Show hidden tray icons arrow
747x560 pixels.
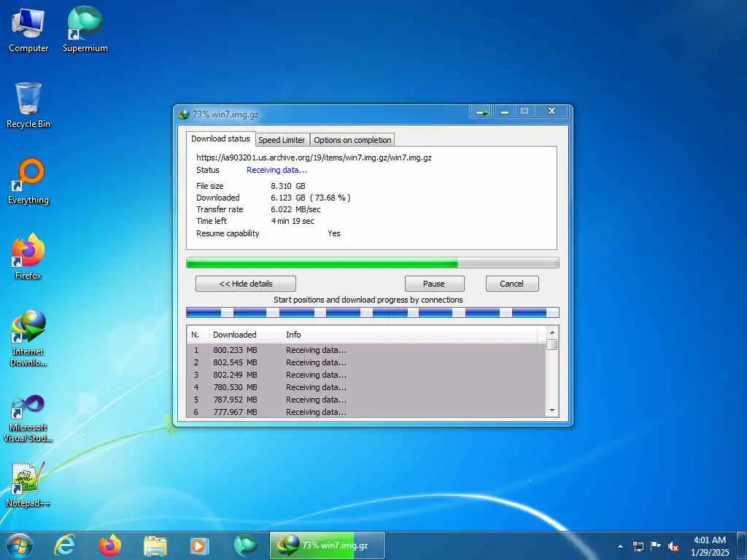pyautogui.click(x=620, y=546)
